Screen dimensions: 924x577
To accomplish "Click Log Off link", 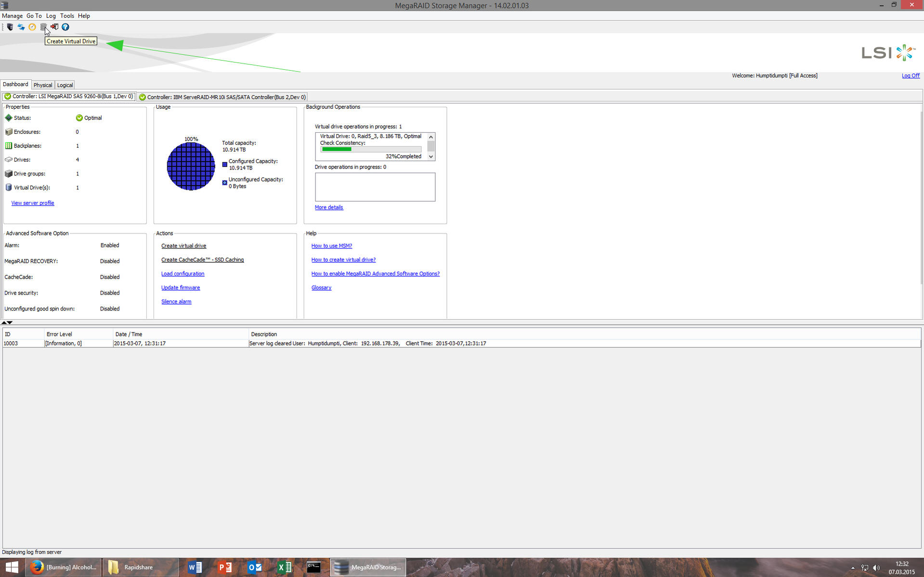I will click(x=911, y=76).
